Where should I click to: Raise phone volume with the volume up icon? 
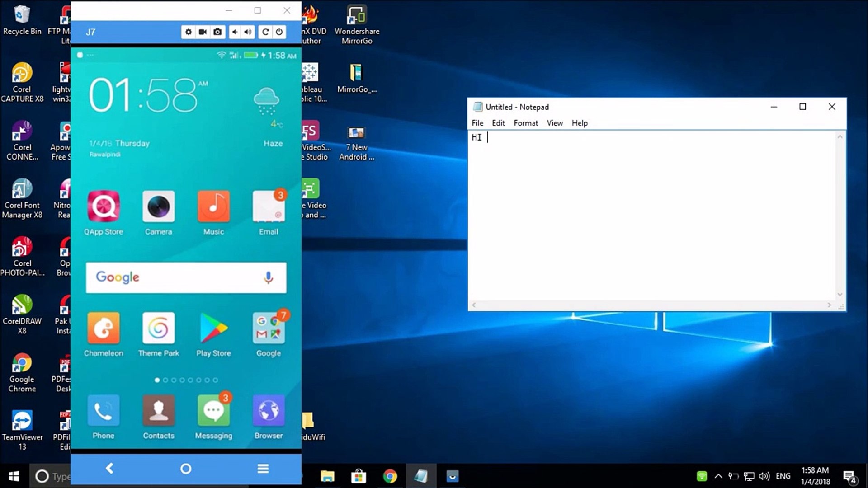[248, 32]
